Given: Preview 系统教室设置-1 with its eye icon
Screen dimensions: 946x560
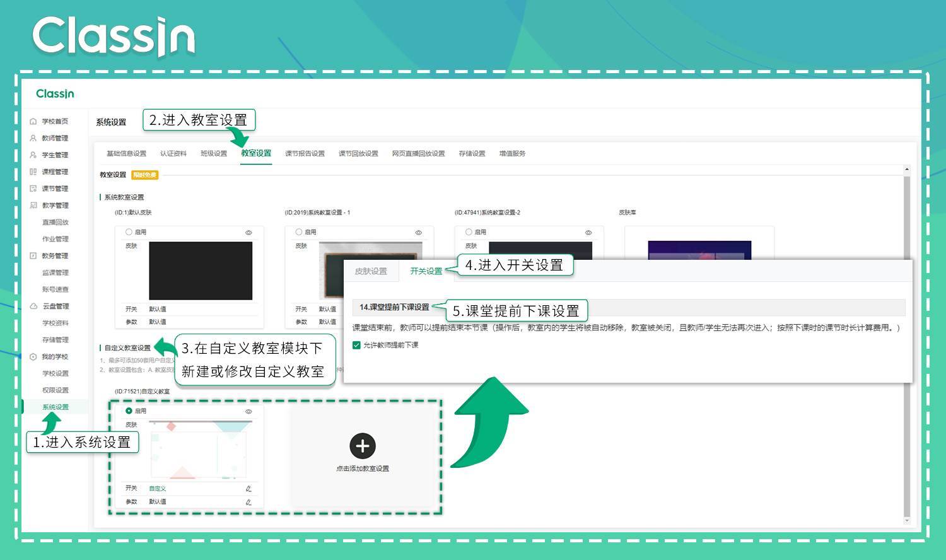Looking at the screenshot, I should (x=418, y=233).
